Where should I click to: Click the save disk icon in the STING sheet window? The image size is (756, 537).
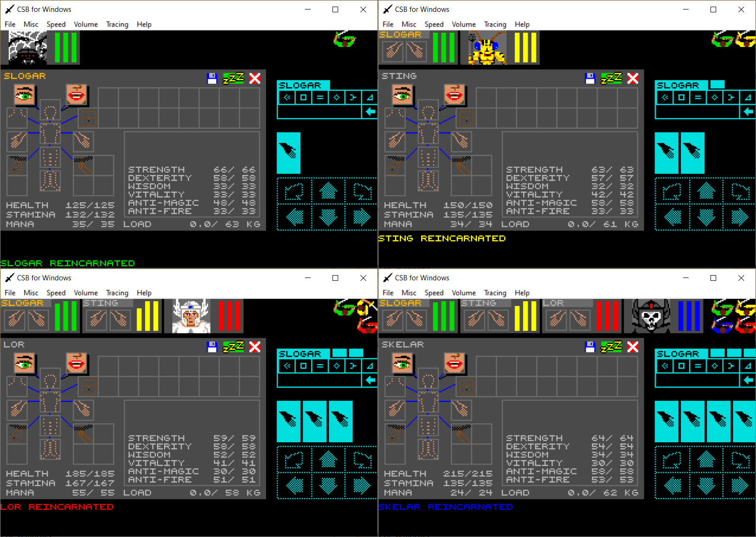point(590,78)
